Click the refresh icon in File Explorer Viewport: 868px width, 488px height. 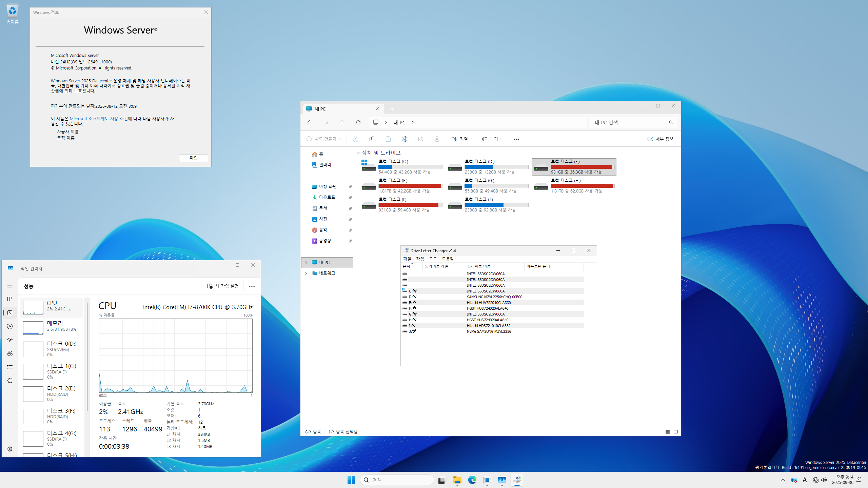click(x=358, y=122)
